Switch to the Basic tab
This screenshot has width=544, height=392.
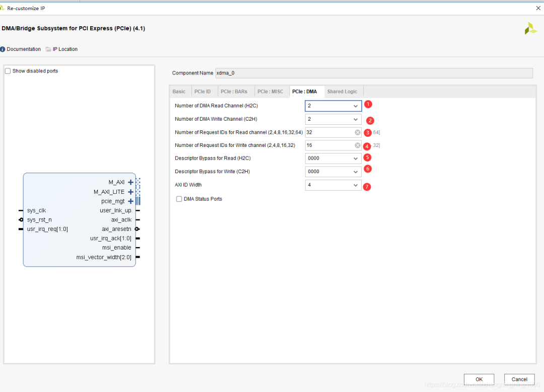(179, 92)
